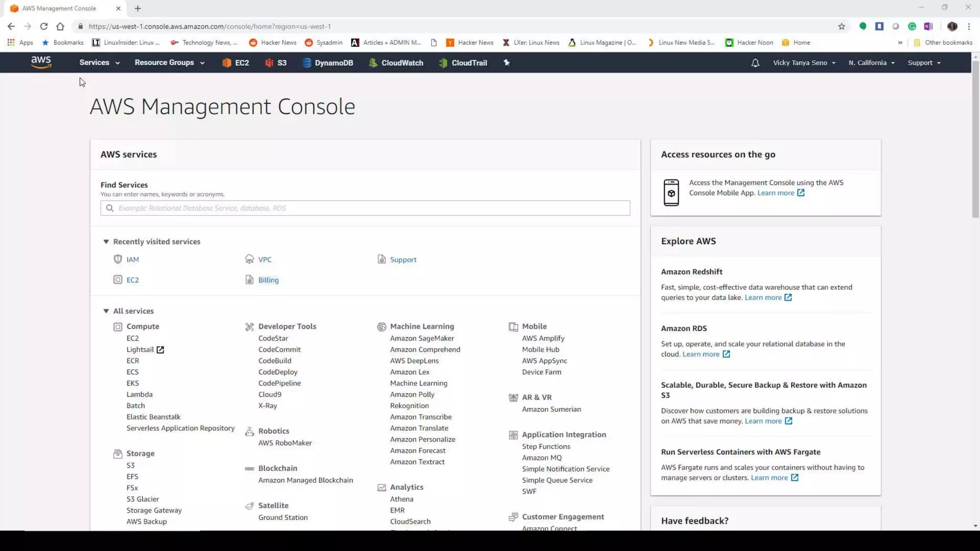Screen dimensions: 980x551
Task: Reload the page with browser refresh icon
Action: click(44, 26)
